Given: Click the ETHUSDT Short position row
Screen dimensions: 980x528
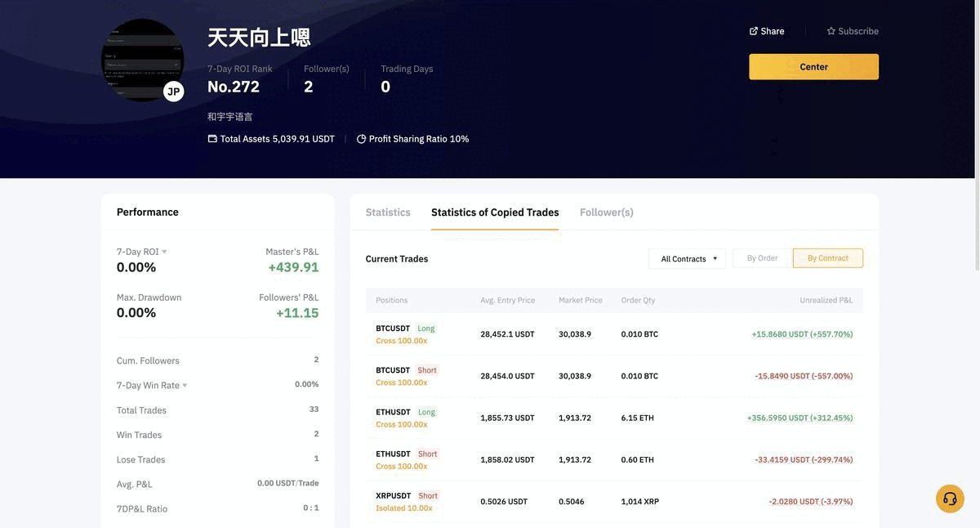Looking at the screenshot, I should 613,459.
